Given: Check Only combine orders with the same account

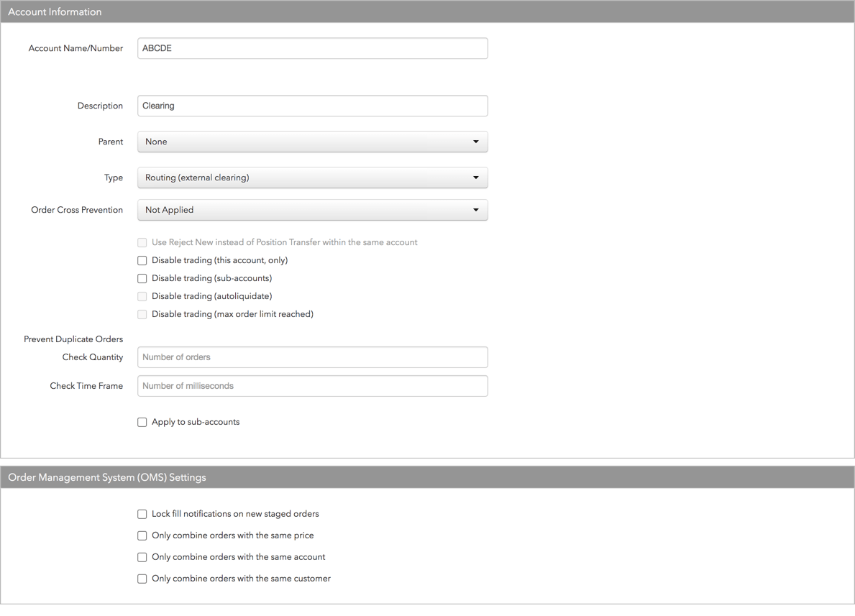Looking at the screenshot, I should [x=142, y=557].
